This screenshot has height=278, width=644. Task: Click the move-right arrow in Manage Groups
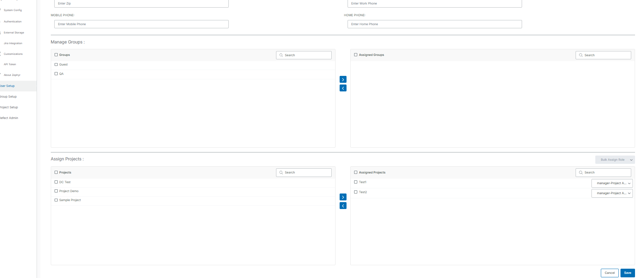343,80
